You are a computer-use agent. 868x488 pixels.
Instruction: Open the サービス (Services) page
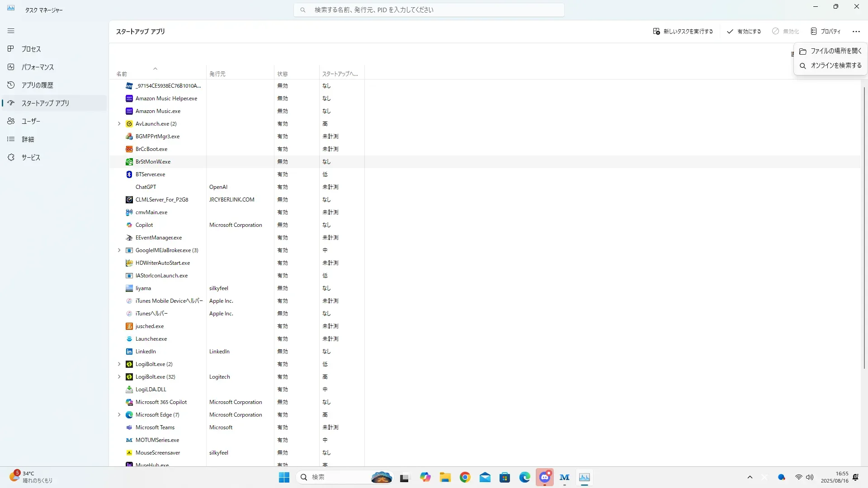pyautogui.click(x=31, y=157)
